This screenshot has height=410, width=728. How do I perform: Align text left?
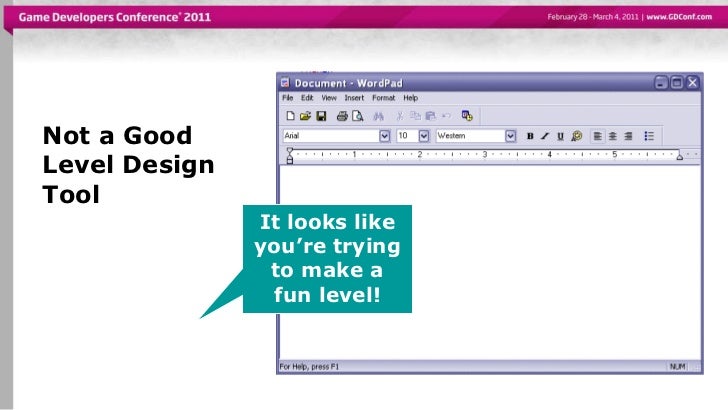click(598, 136)
